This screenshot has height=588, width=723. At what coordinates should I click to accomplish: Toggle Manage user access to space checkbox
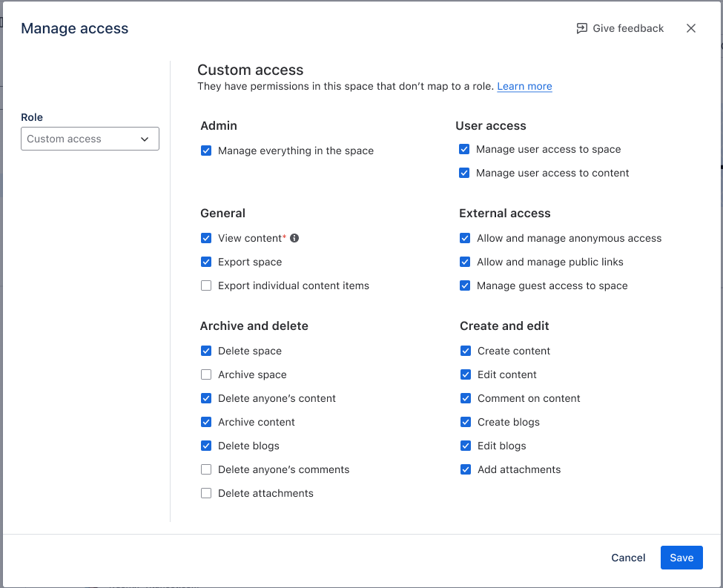[x=464, y=149]
